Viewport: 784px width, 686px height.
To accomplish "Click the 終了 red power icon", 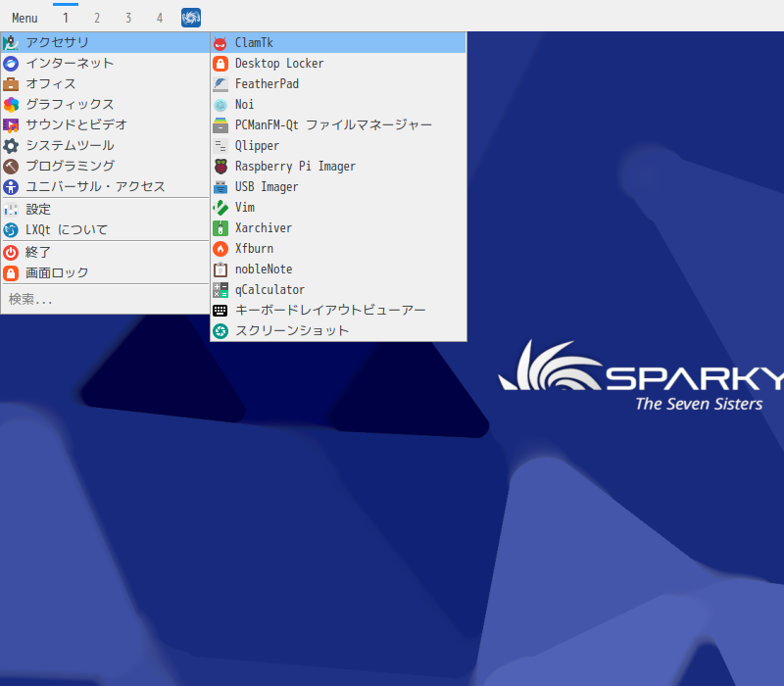I will [11, 253].
